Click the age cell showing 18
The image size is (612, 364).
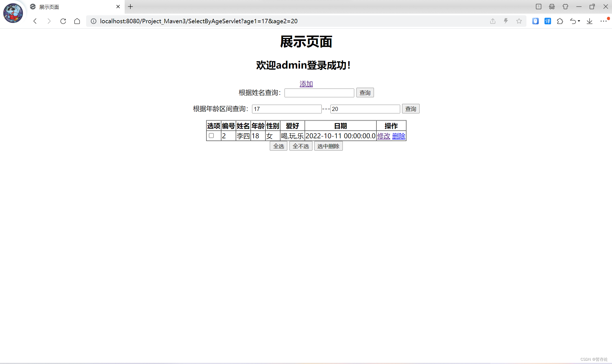tap(258, 136)
